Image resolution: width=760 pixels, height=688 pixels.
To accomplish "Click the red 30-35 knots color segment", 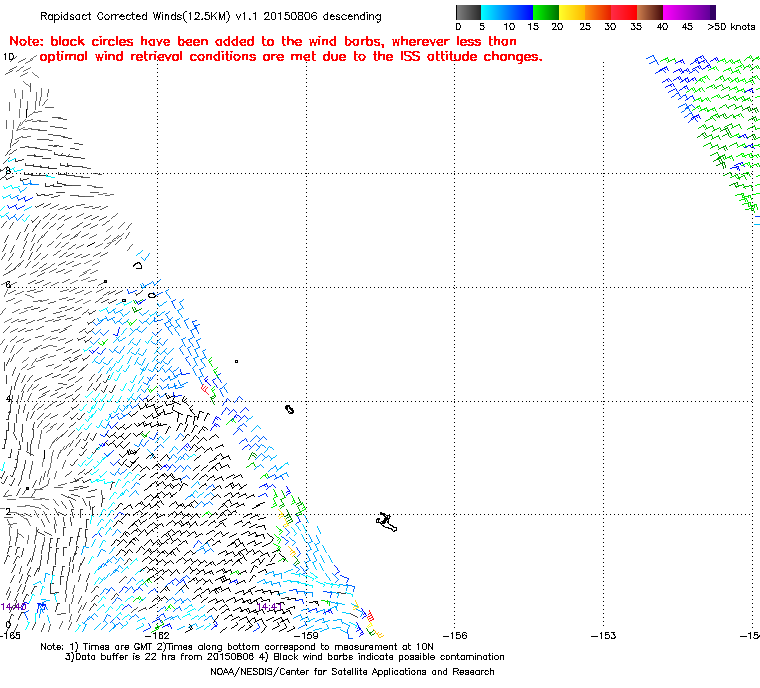I will 624,12.
